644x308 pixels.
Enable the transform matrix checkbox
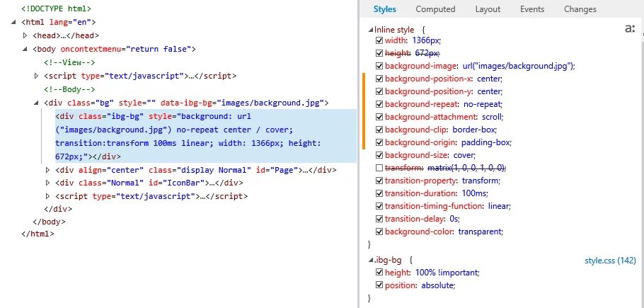point(379,168)
